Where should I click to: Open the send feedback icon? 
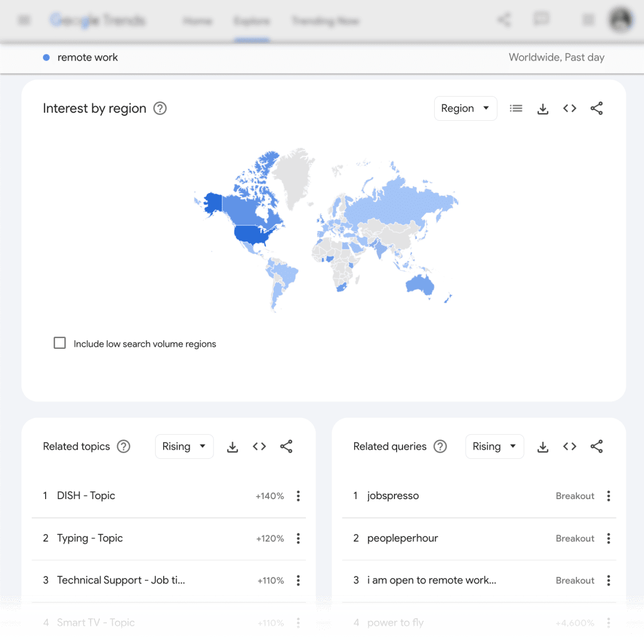(x=542, y=20)
